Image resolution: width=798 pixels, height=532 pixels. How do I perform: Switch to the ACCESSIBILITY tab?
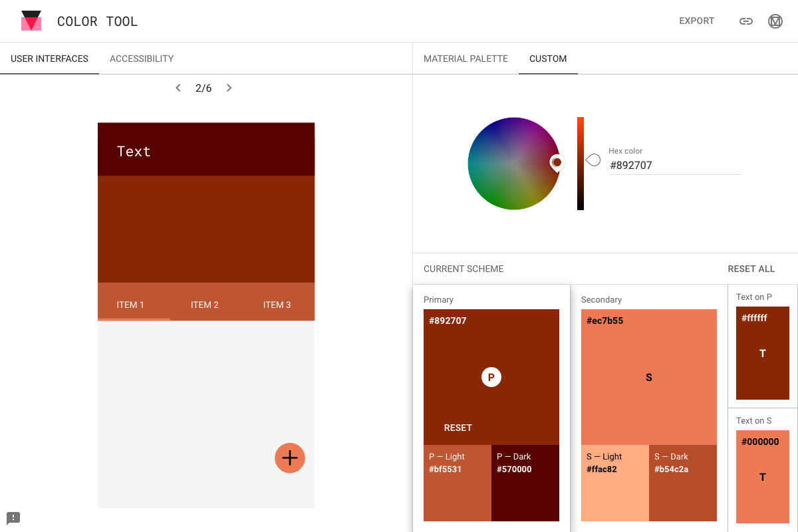141,59
